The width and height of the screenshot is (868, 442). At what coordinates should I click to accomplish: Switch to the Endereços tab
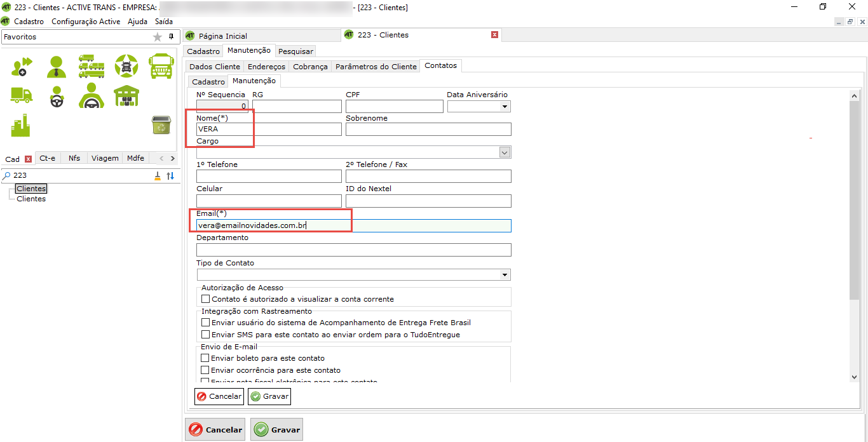[266, 67]
